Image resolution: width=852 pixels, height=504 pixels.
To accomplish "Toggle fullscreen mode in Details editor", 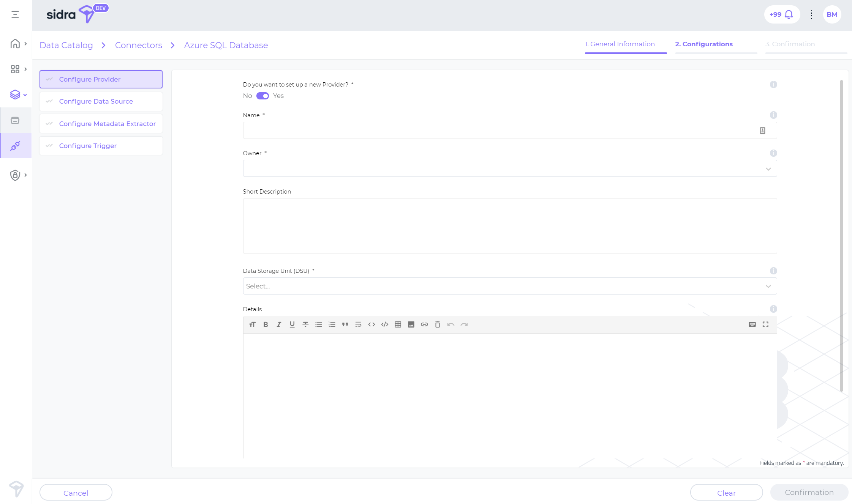I will coord(765,324).
